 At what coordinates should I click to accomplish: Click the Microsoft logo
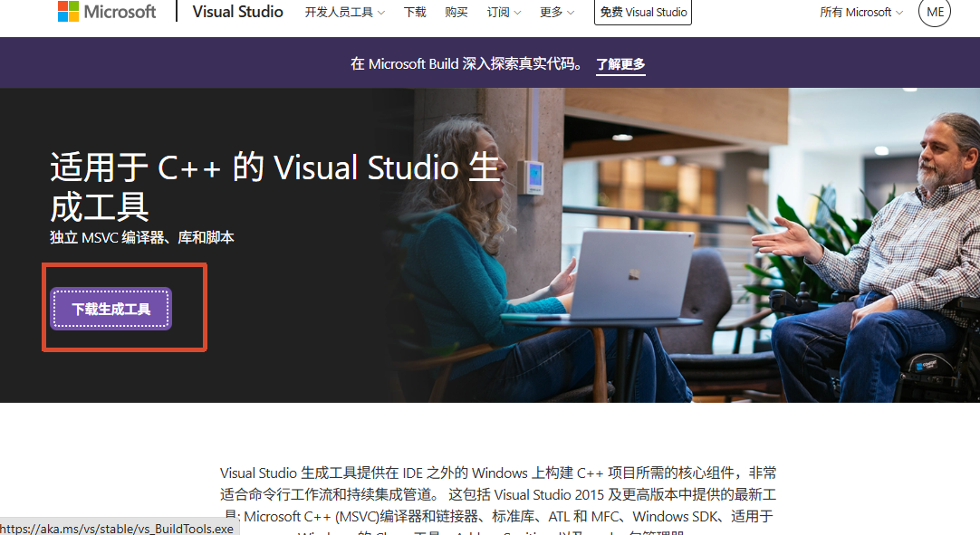click(107, 11)
